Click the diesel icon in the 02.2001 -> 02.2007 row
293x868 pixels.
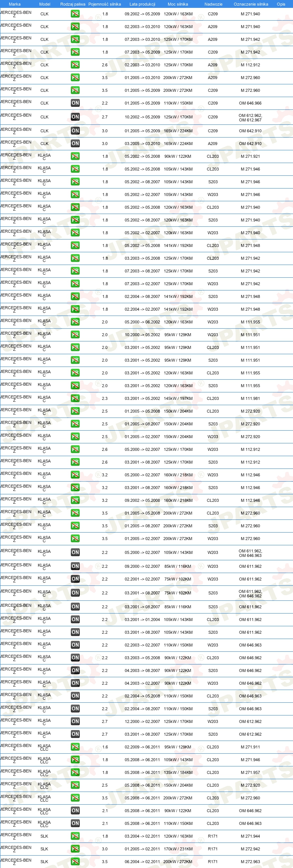point(75,579)
